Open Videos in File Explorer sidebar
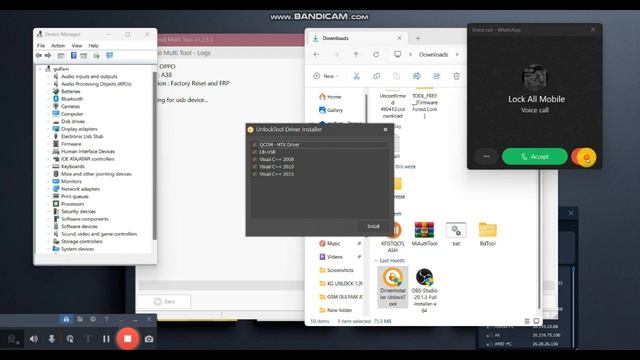 [x=331, y=257]
